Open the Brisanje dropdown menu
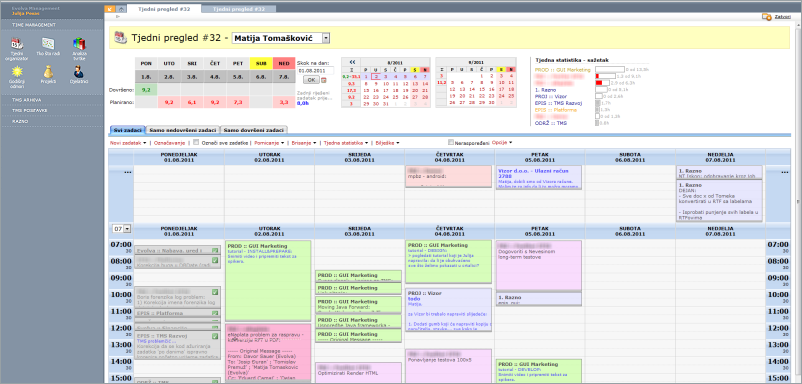Screen dimensions: 802x384 click(304, 143)
